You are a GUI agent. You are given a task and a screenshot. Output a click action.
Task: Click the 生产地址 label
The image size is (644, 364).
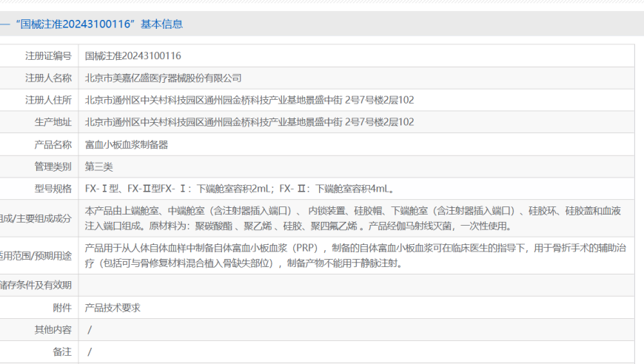click(x=53, y=122)
